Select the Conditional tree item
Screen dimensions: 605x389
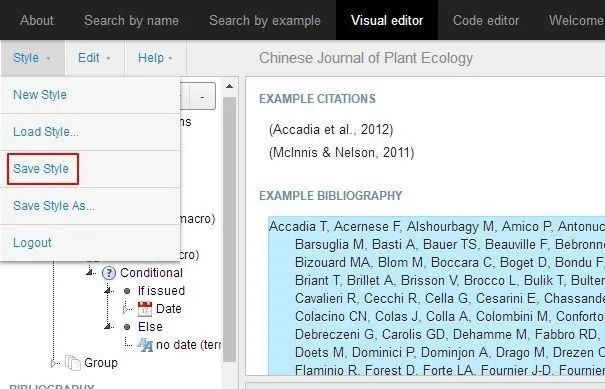[x=151, y=273]
